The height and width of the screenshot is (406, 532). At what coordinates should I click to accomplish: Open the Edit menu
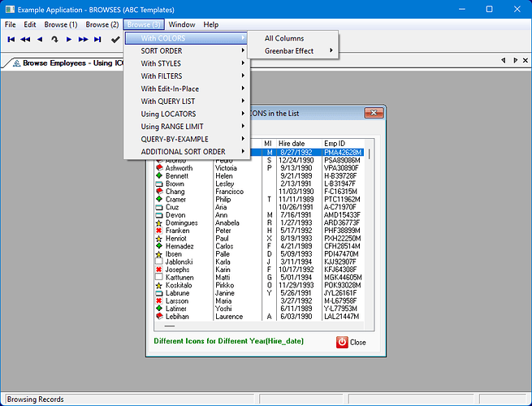(30, 24)
